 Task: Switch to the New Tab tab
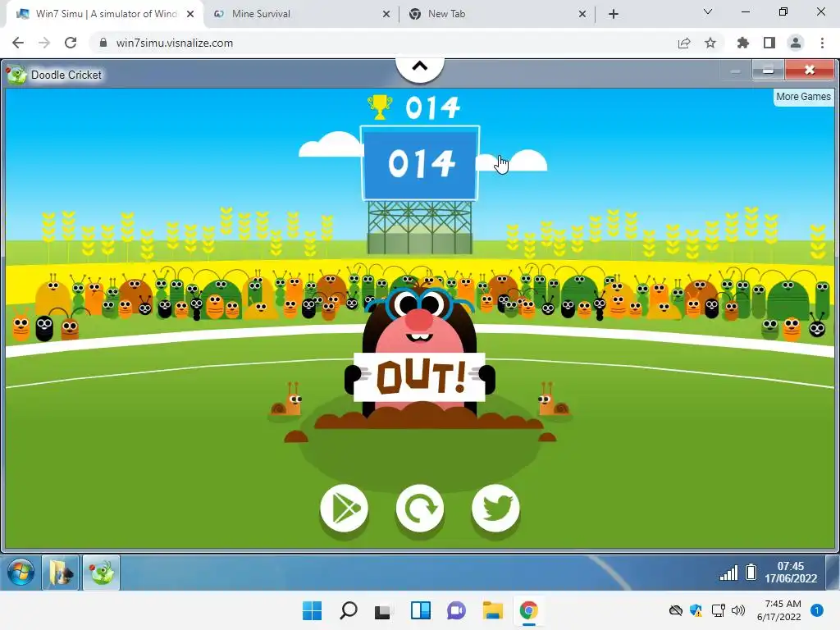click(x=496, y=14)
